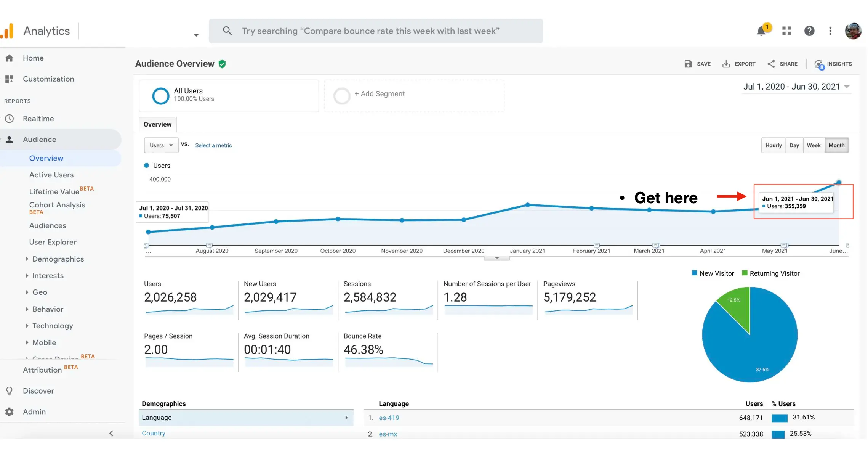Switch chart granularity to Week
Viewport: 868px width, 466px height.
click(814, 145)
